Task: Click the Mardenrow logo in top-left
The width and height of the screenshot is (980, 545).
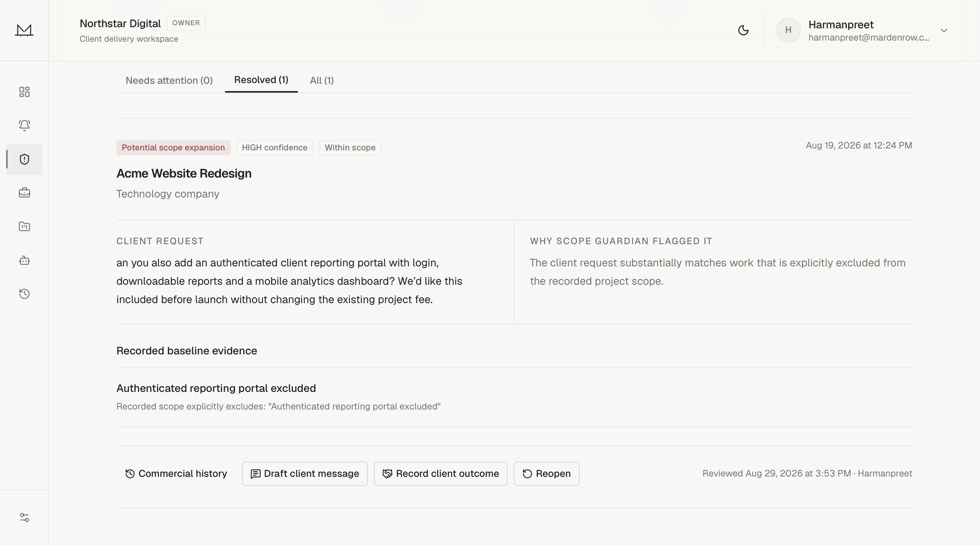Action: [24, 30]
